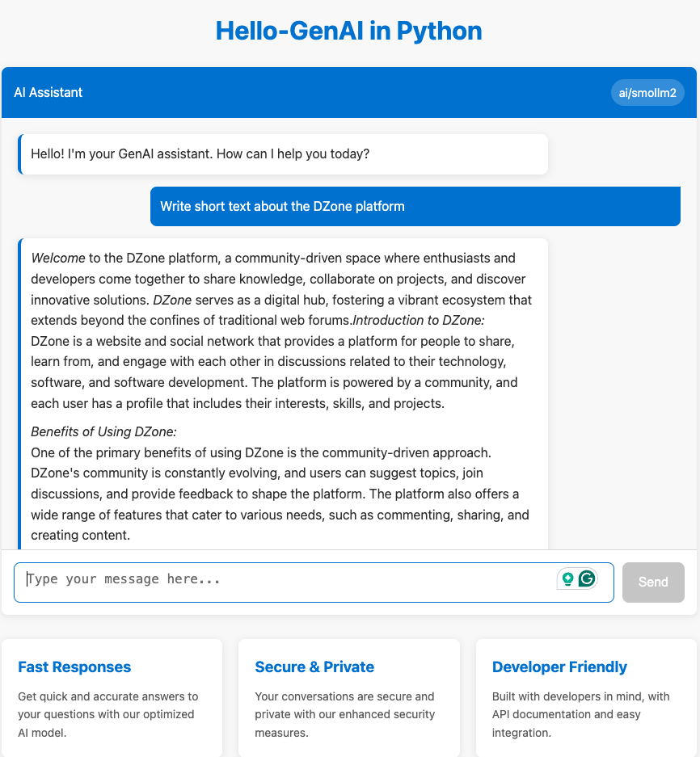Click the 'Hello-GenAI in Python' page title
This screenshot has height=757, width=700.
(x=349, y=31)
